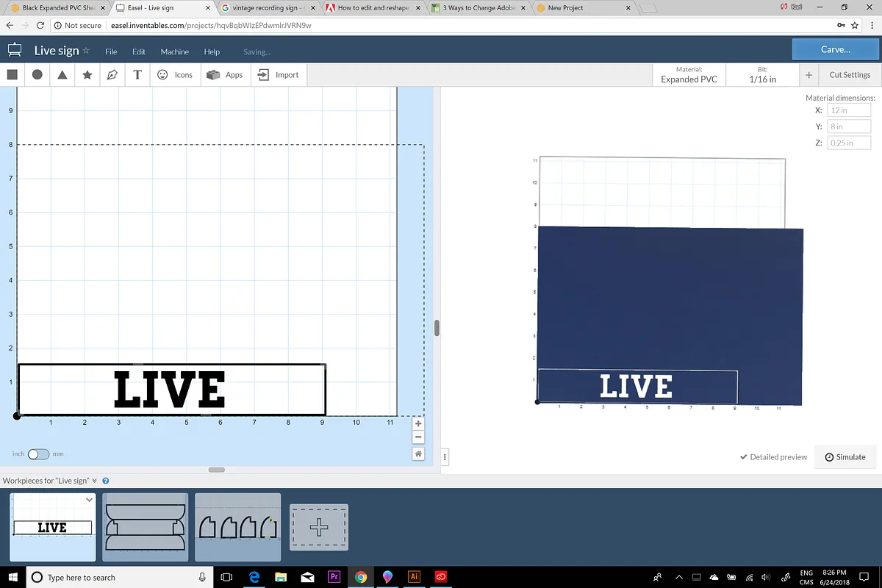Screen dimensions: 882x588
Task: Select the pen drawing tool
Action: coord(112,75)
